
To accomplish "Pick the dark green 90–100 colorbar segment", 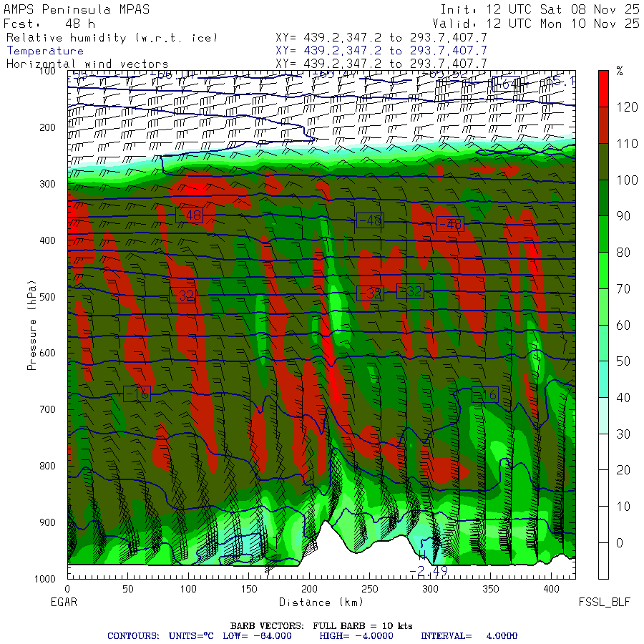I will (603, 198).
